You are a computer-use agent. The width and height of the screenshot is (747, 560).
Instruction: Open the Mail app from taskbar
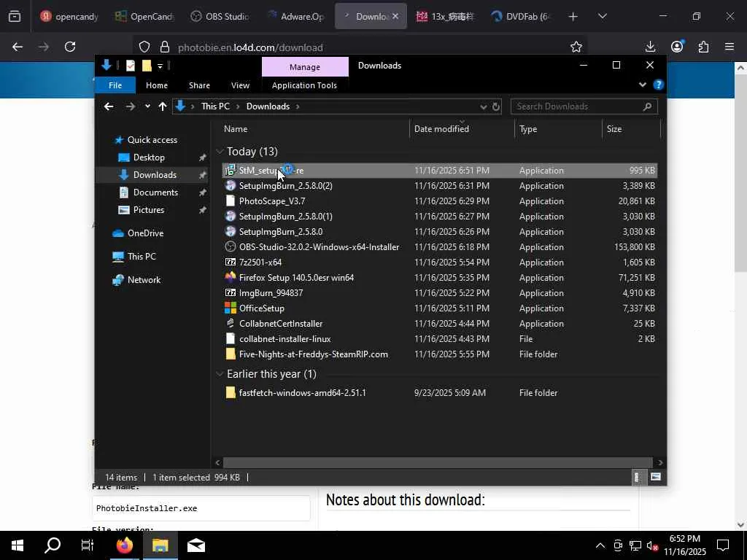pyautogui.click(x=196, y=545)
